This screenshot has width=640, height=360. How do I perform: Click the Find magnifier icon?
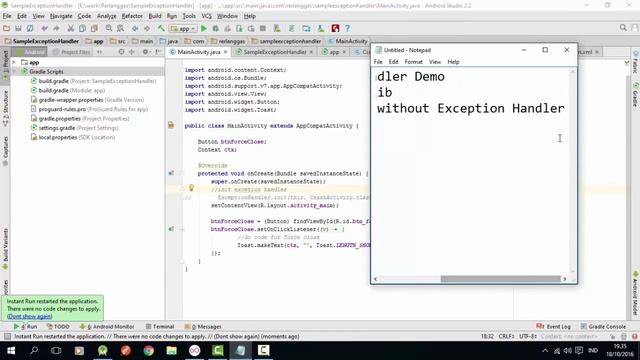(109, 28)
